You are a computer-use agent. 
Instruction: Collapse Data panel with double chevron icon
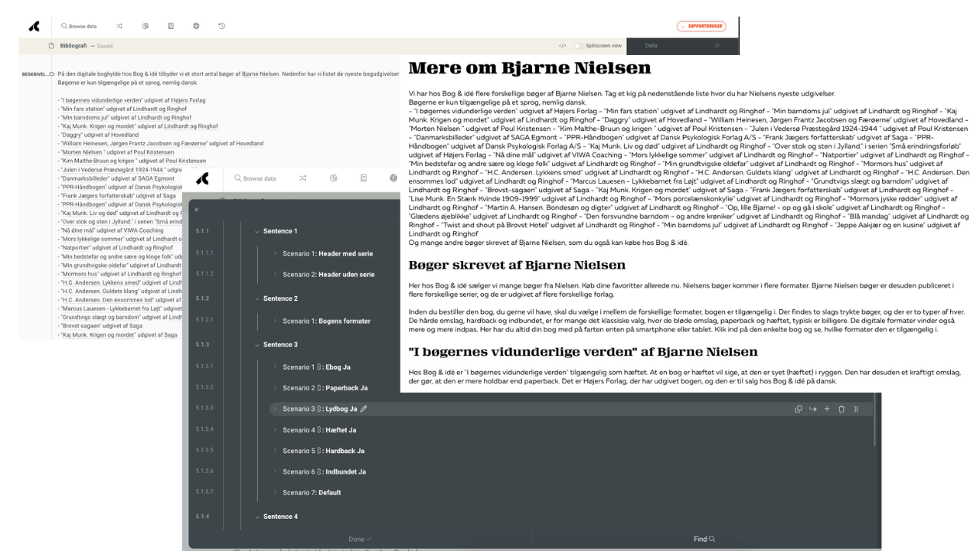[717, 46]
